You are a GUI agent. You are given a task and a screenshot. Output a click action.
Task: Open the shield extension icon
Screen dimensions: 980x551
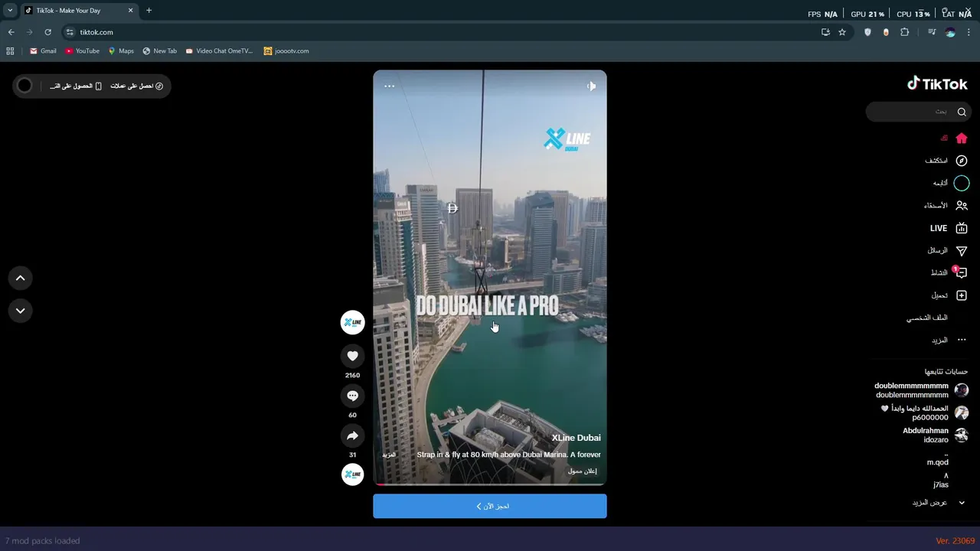(x=867, y=32)
